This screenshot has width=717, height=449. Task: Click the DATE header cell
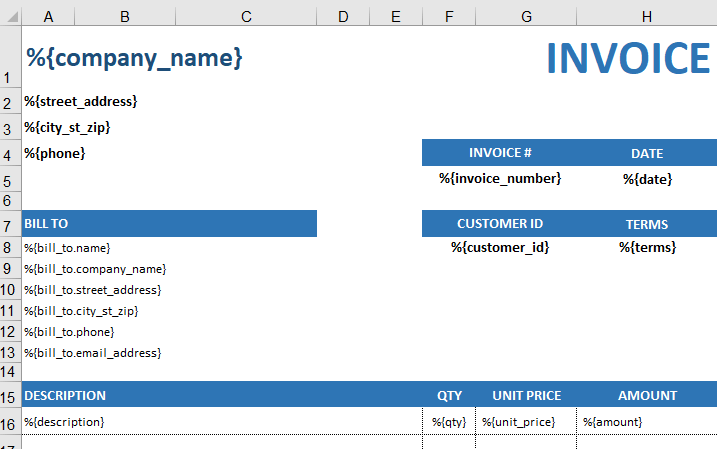pyautogui.click(x=647, y=153)
